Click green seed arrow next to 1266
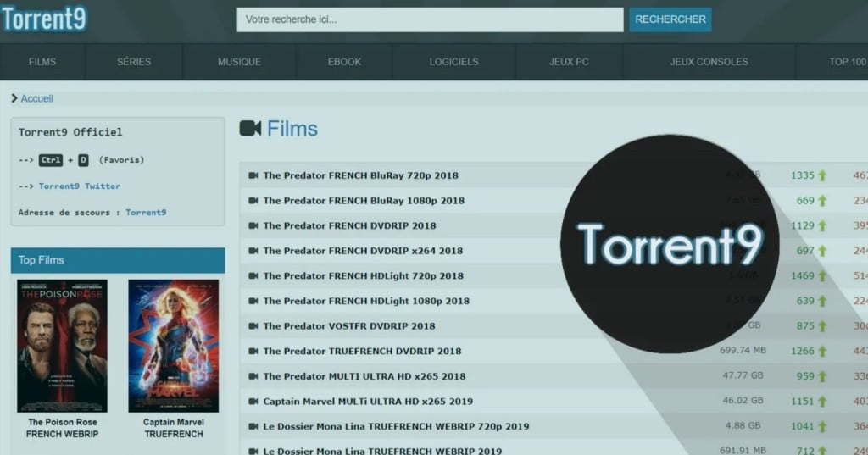Image resolution: width=868 pixels, height=455 pixels. 822,351
